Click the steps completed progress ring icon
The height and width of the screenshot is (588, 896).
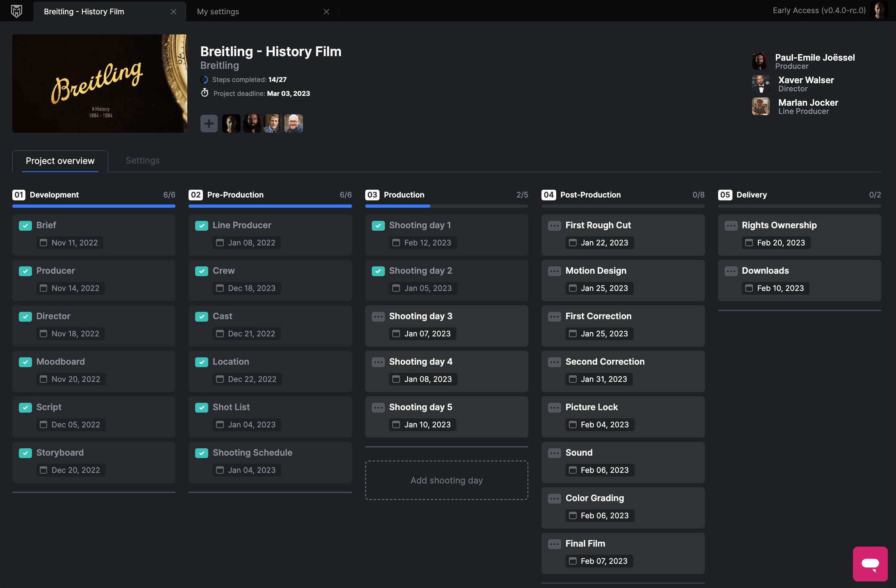point(205,79)
